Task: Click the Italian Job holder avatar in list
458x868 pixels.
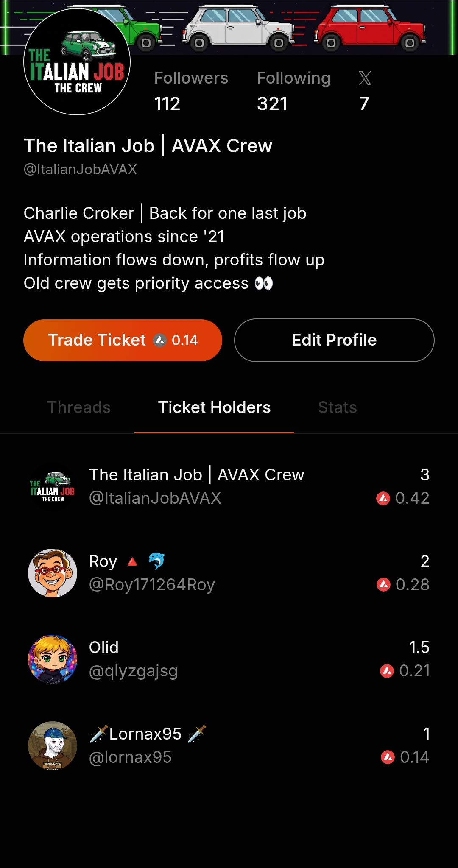Action: 53,487
